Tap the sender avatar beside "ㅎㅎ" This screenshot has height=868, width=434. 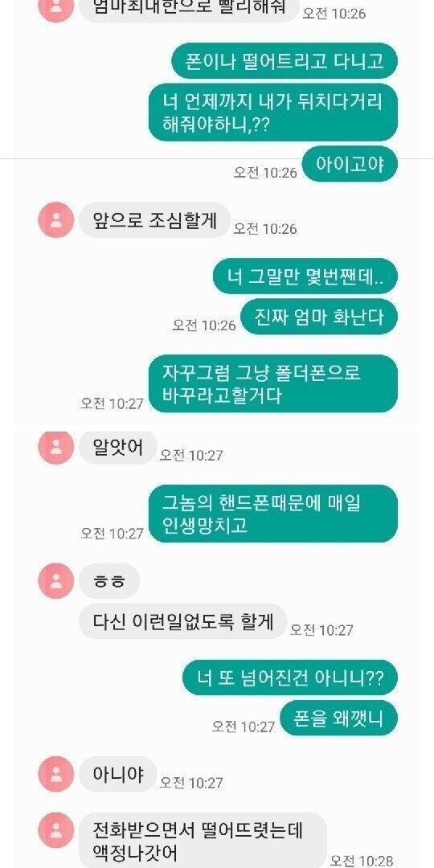pos(55,581)
